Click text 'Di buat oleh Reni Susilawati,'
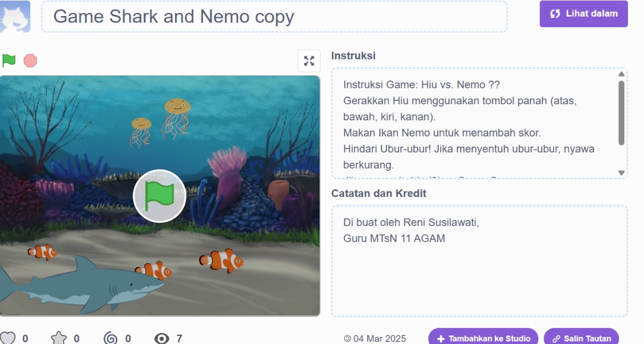Image resolution: width=644 pixels, height=344 pixels. tap(411, 222)
